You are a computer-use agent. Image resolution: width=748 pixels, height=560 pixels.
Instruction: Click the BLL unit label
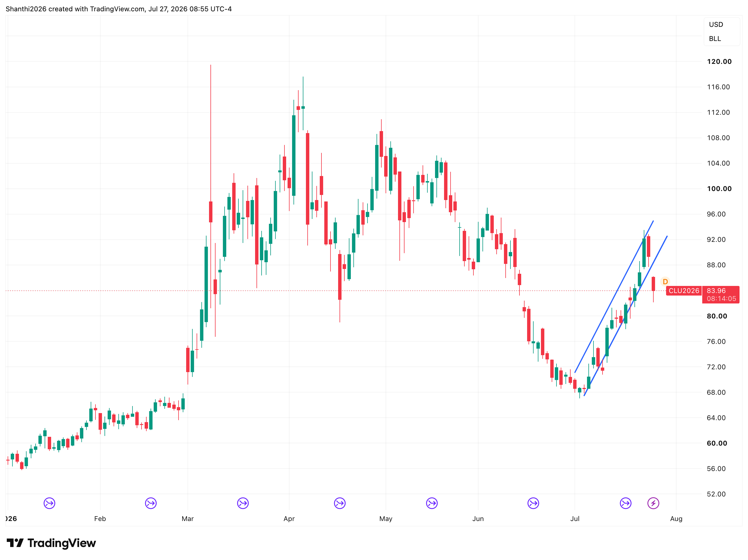coord(715,39)
